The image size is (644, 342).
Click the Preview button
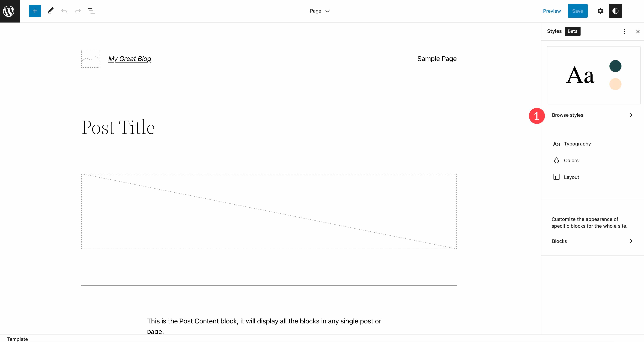[x=552, y=11]
